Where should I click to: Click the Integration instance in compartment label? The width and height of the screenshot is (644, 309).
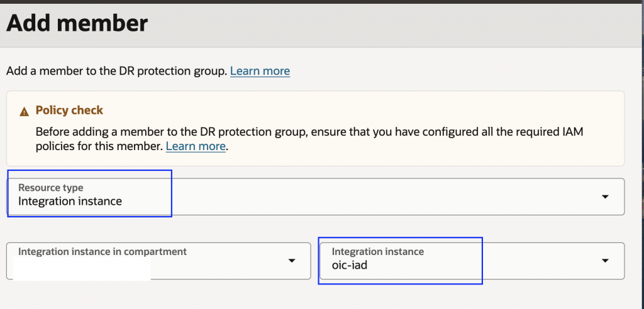[x=103, y=251]
